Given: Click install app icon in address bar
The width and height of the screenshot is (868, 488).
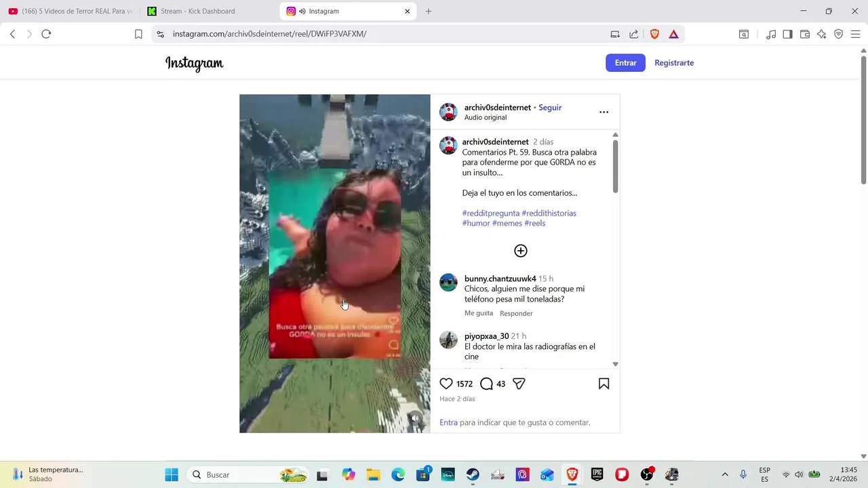Looking at the screenshot, I should pos(615,34).
